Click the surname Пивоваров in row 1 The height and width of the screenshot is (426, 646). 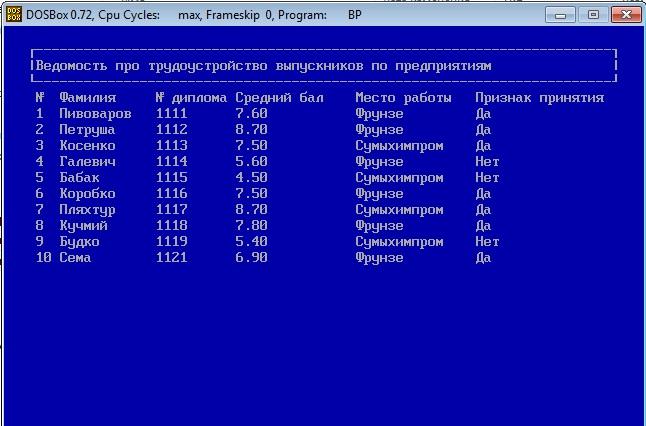(95, 114)
